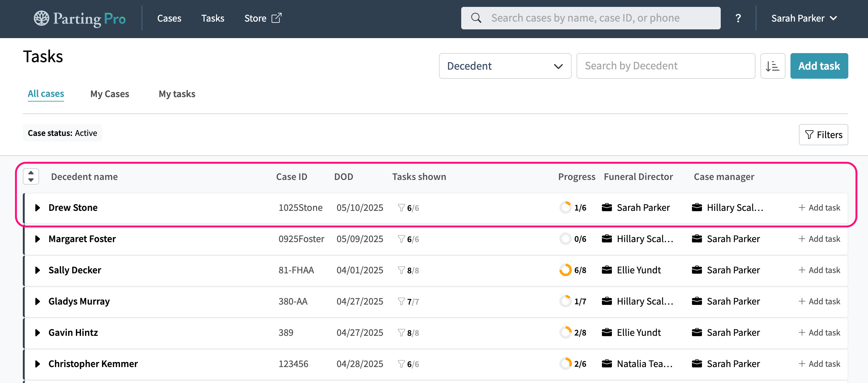Viewport: 868px width, 383px height.
Task: Click Sally Decker's progress ring icon
Action: pos(565,270)
